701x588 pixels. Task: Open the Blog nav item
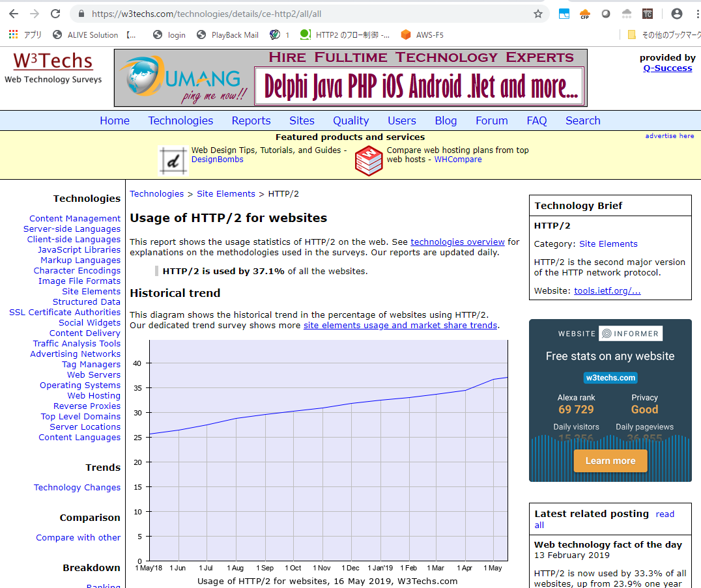click(446, 120)
